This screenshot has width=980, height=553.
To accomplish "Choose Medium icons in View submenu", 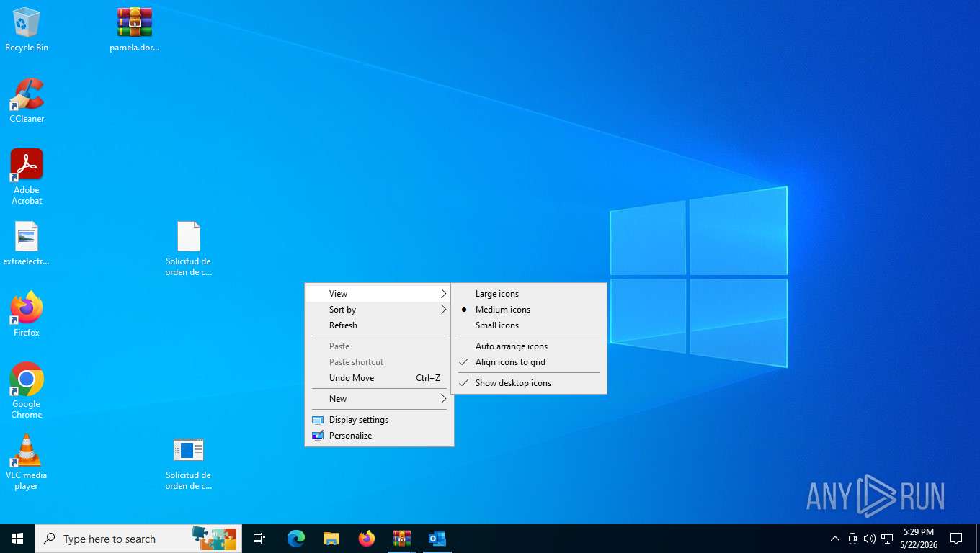I will 529,310.
